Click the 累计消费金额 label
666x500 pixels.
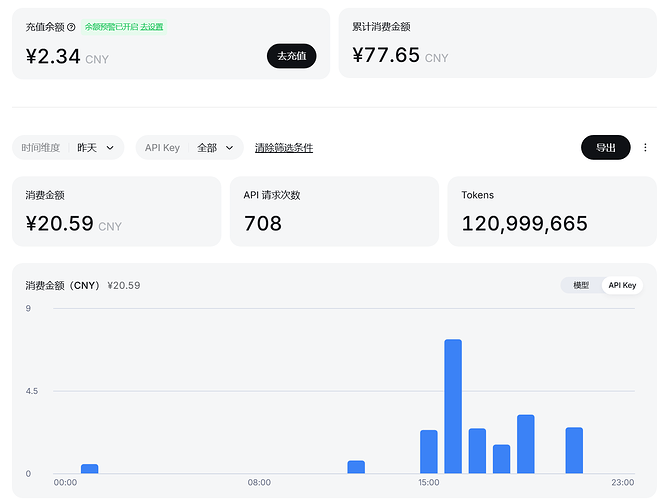[x=381, y=27]
